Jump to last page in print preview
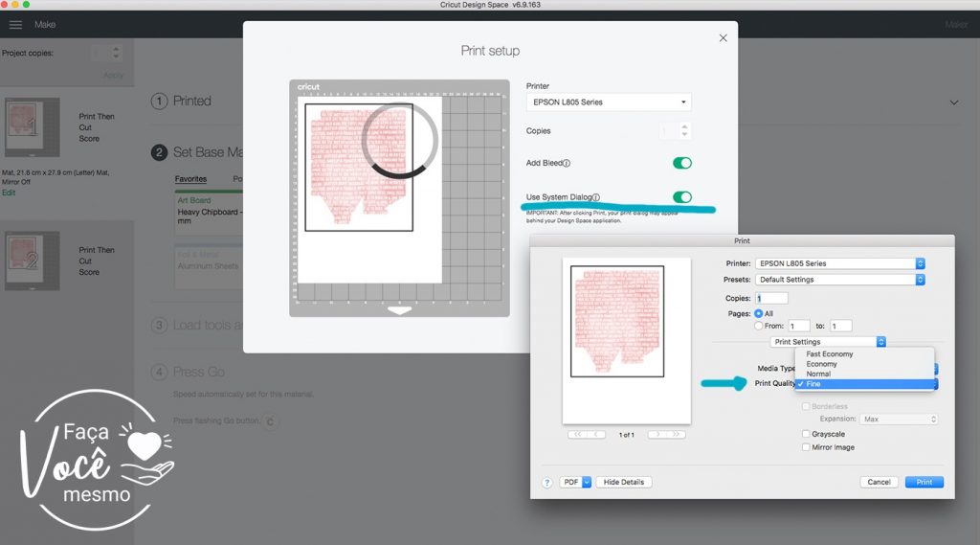The width and height of the screenshot is (980, 545). point(677,434)
